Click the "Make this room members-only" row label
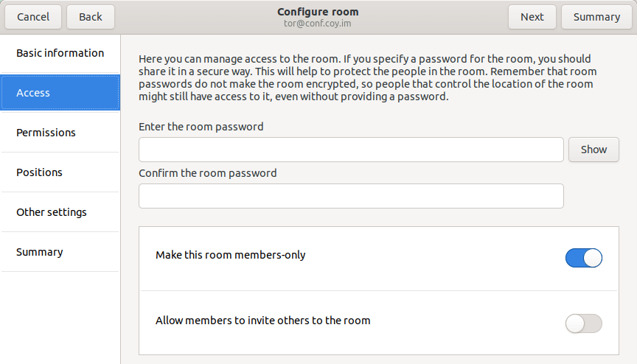 coord(230,256)
